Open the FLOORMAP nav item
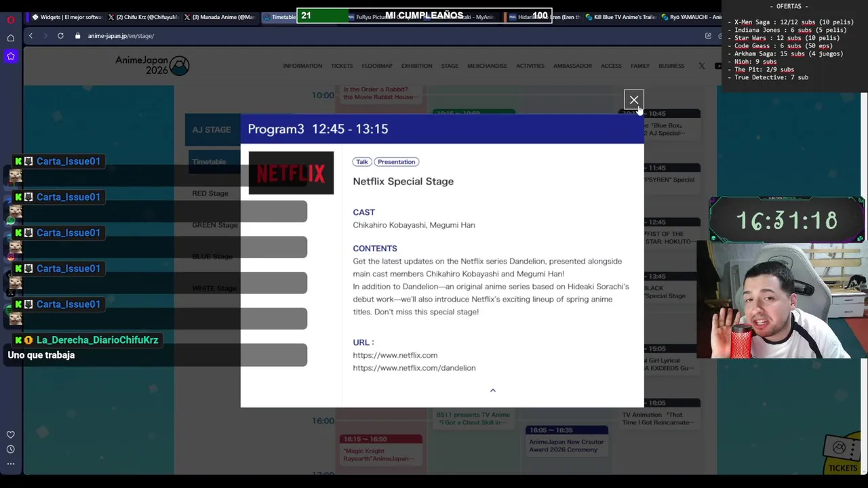 [377, 66]
